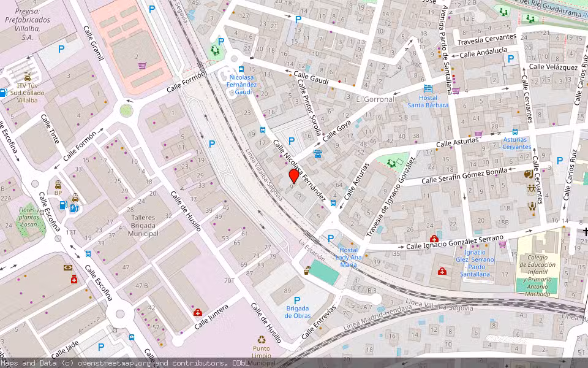
Task: Click the church cross icon on Calle Carlos Ruiz
Action: click(x=586, y=232)
